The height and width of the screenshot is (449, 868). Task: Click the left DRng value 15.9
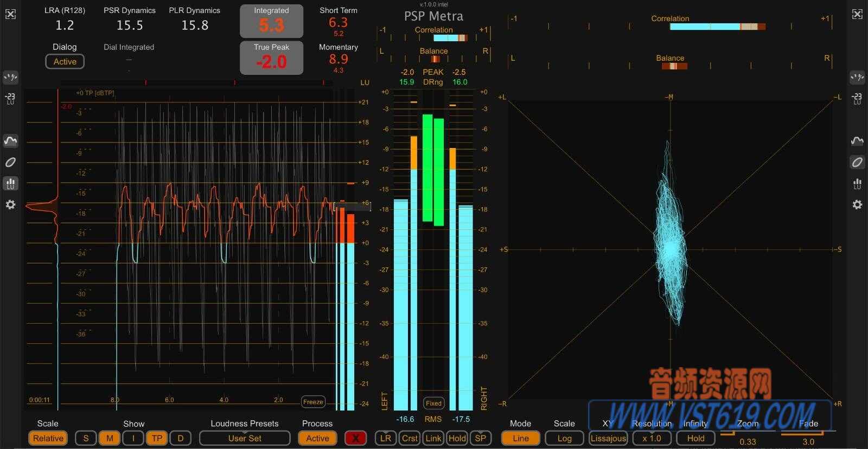click(x=406, y=82)
